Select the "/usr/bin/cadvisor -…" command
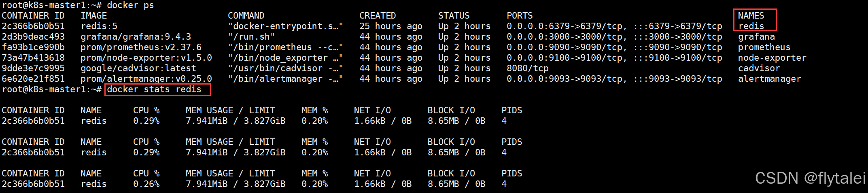868x193 pixels. pos(286,68)
